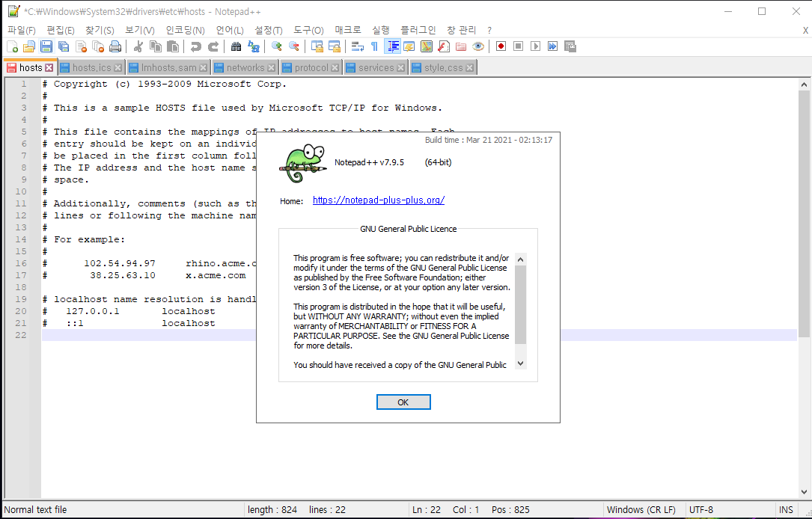Open the 인코딩(N) menu

coord(185,30)
